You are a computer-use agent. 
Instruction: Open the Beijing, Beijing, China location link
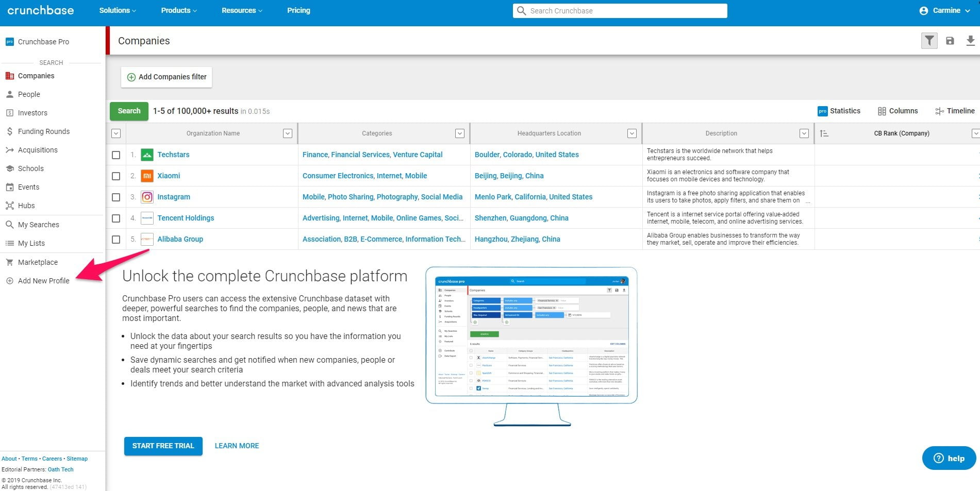pos(509,176)
